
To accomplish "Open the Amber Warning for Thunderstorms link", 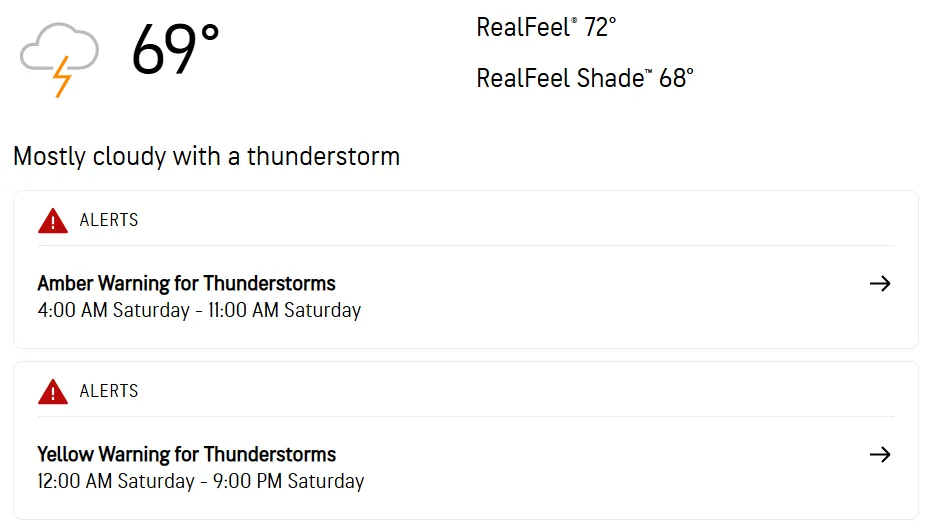I will pyautogui.click(x=186, y=283).
